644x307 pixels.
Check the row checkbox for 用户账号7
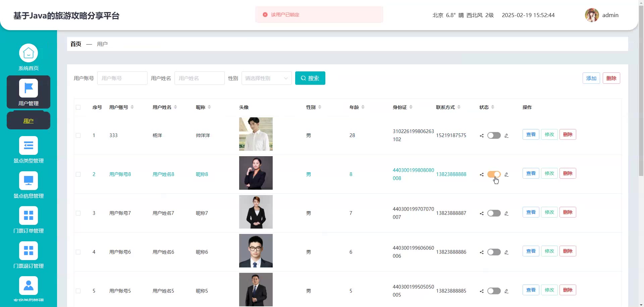(x=78, y=213)
